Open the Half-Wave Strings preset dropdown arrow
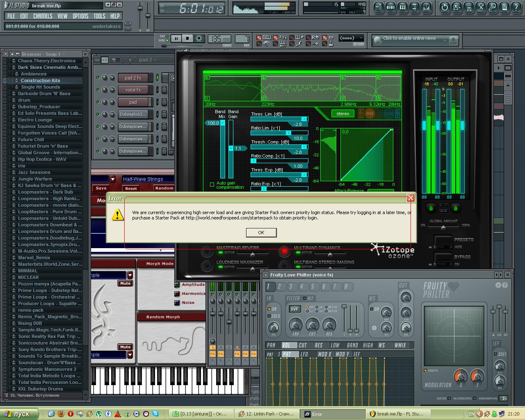Image resolution: width=525 pixels, height=420 pixels. (113, 179)
